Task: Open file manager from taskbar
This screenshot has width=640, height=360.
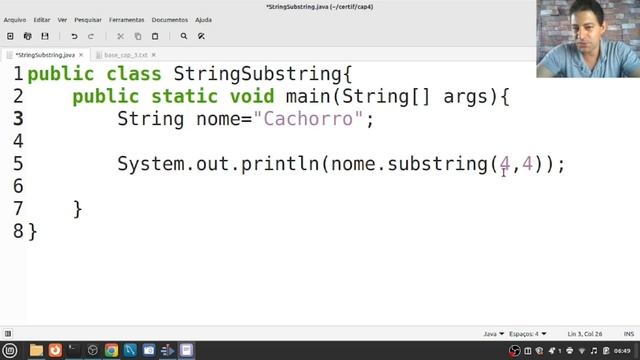Action: pos(36,350)
